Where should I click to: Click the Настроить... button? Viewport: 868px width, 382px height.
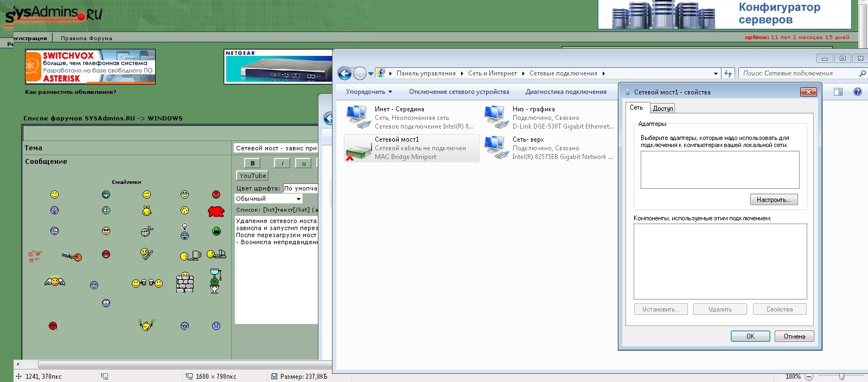pyautogui.click(x=774, y=200)
